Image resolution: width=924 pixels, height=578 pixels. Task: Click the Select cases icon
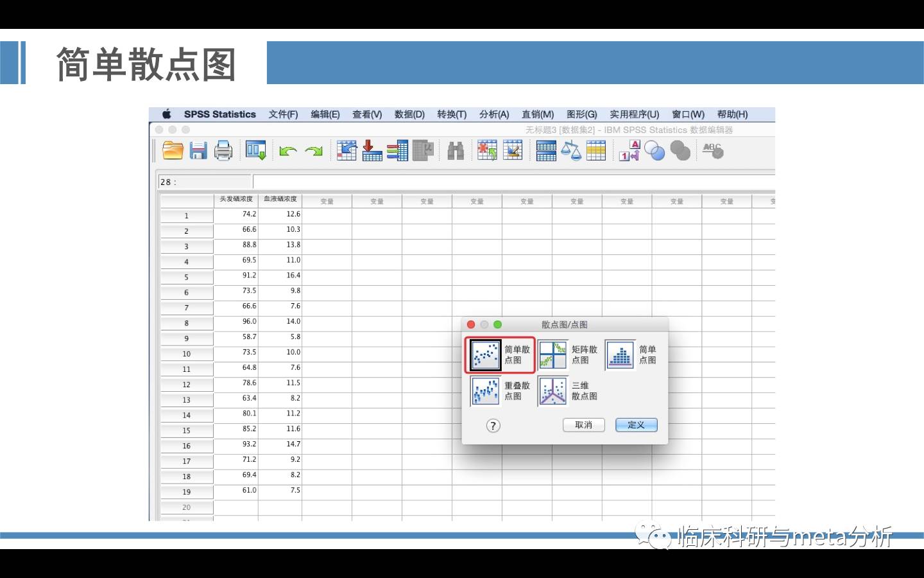tap(596, 151)
